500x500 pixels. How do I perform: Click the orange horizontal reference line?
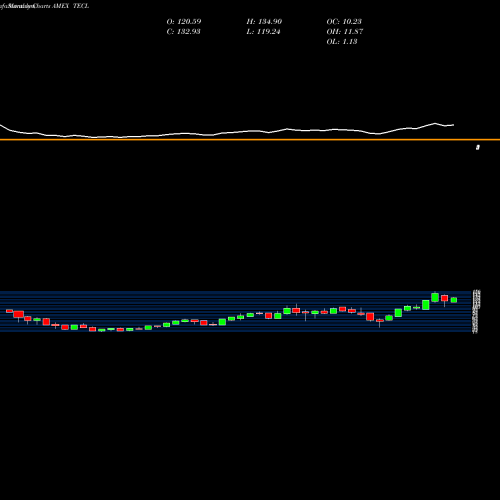250,140
